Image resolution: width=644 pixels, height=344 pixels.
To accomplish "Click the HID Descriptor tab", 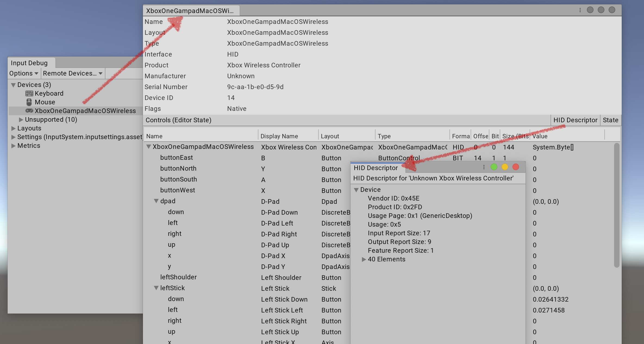I will tap(575, 120).
